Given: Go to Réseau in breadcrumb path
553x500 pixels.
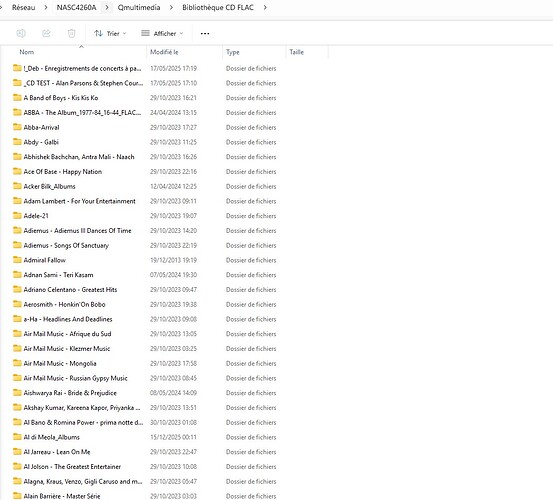Looking at the screenshot, I should [24, 7].
